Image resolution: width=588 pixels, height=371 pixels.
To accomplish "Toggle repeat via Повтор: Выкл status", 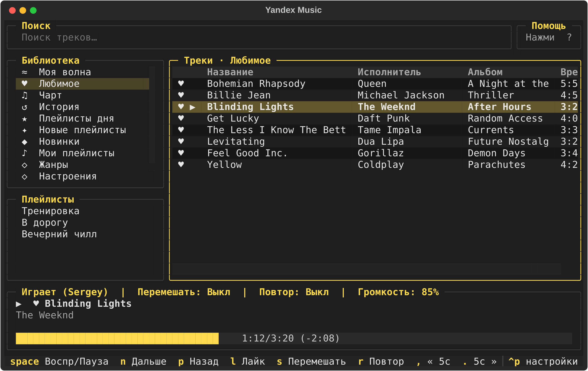I will [294, 292].
